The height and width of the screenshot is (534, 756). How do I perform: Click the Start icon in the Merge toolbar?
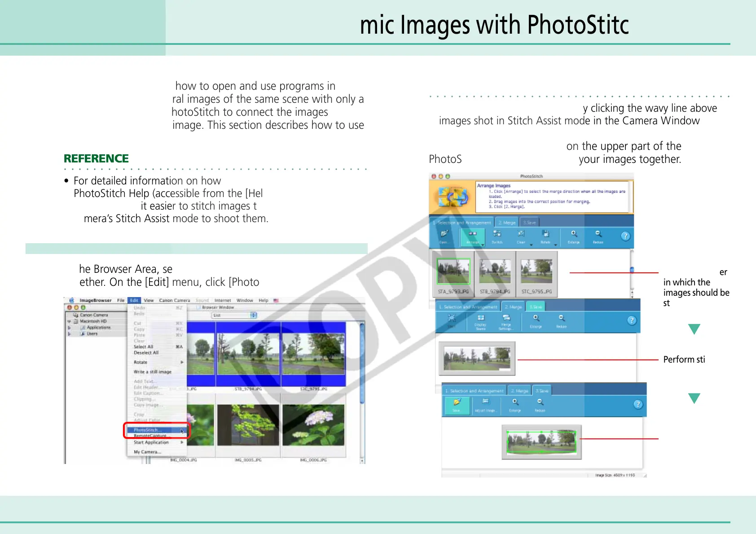452,320
